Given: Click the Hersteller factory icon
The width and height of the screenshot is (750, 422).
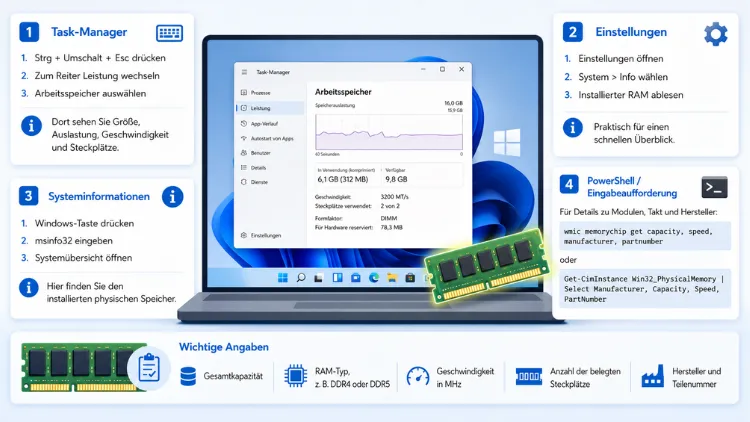Looking at the screenshot, I should coord(652,377).
